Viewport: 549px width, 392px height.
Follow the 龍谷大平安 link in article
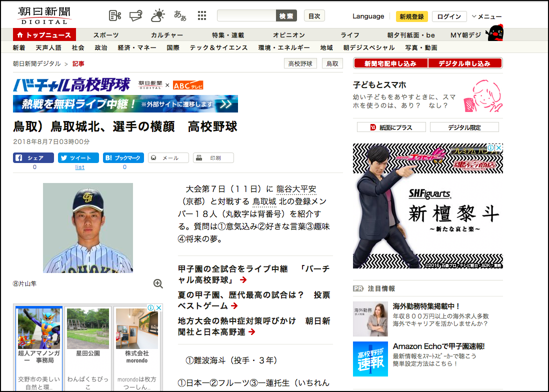(296, 189)
